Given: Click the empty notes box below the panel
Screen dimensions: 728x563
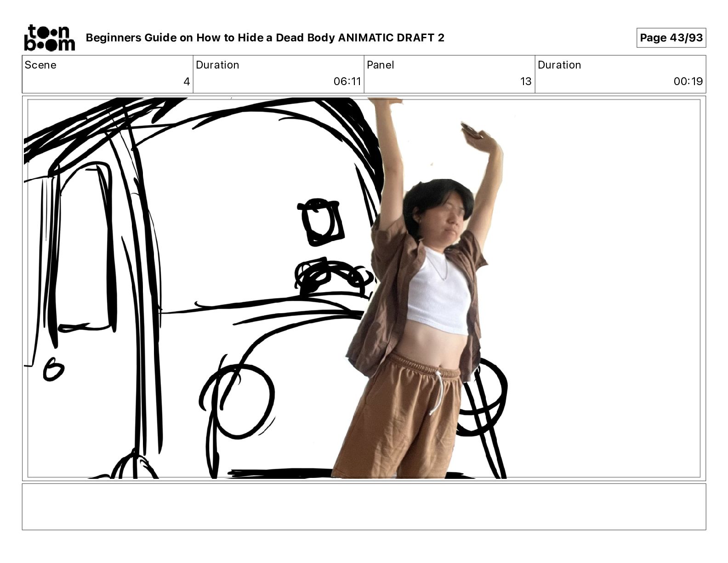Looking at the screenshot, I should click(364, 506).
